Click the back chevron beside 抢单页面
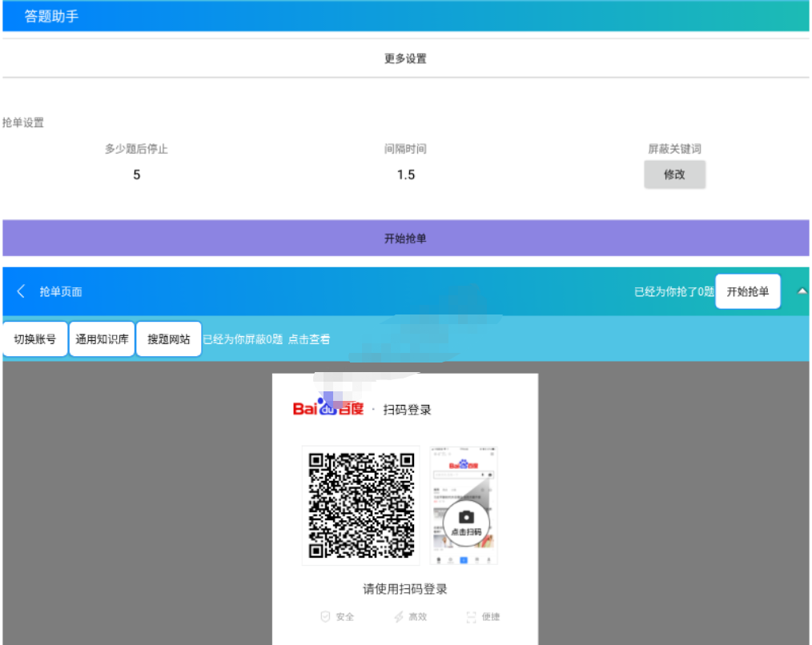 coord(22,291)
